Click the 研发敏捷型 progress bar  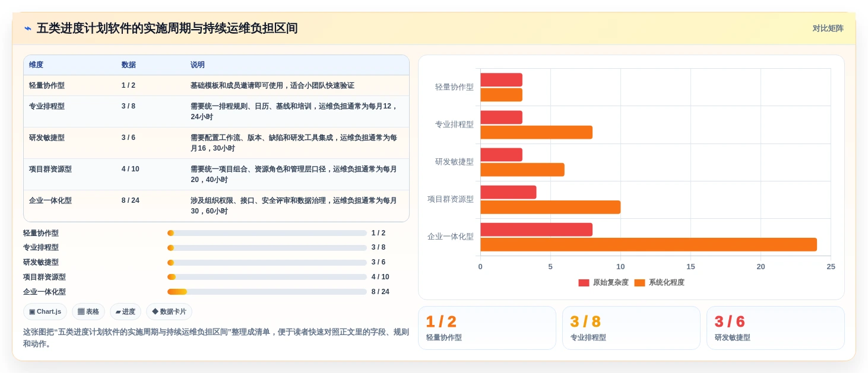point(267,263)
